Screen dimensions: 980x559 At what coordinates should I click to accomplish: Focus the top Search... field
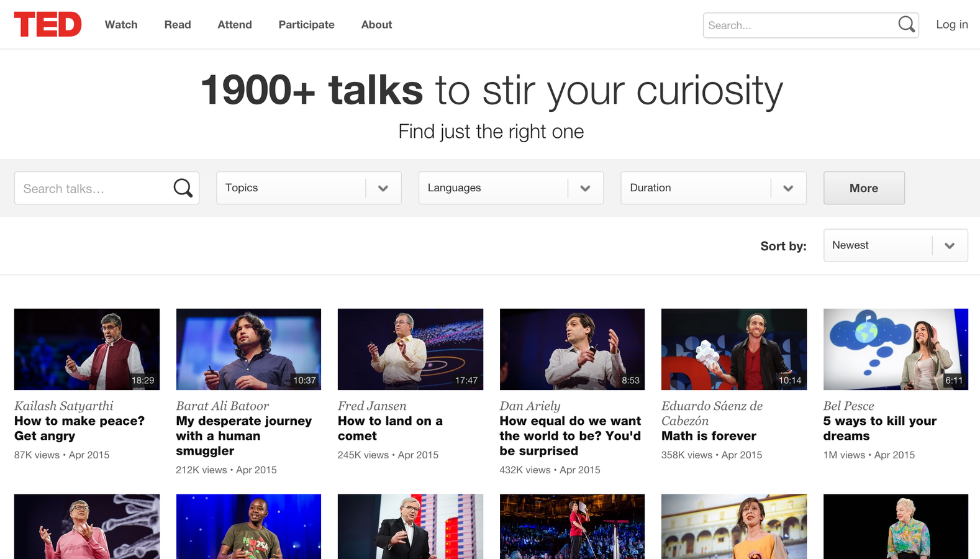[x=810, y=25]
